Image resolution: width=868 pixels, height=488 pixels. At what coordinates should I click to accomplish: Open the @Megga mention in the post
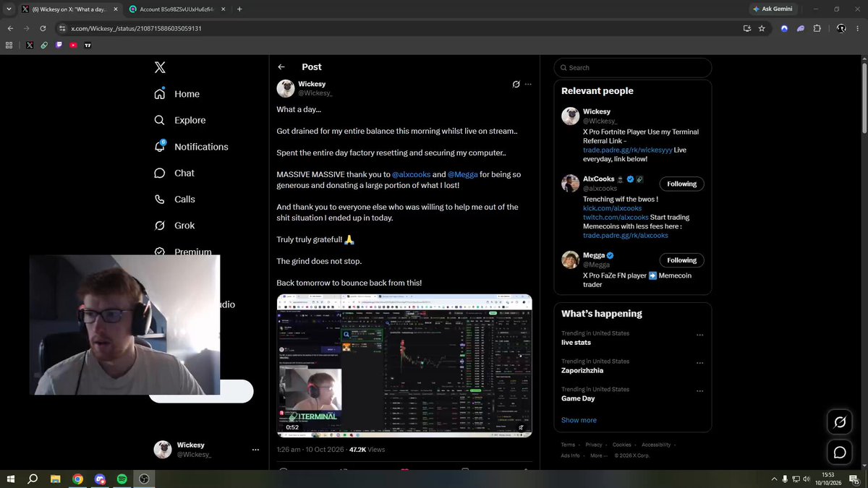463,174
